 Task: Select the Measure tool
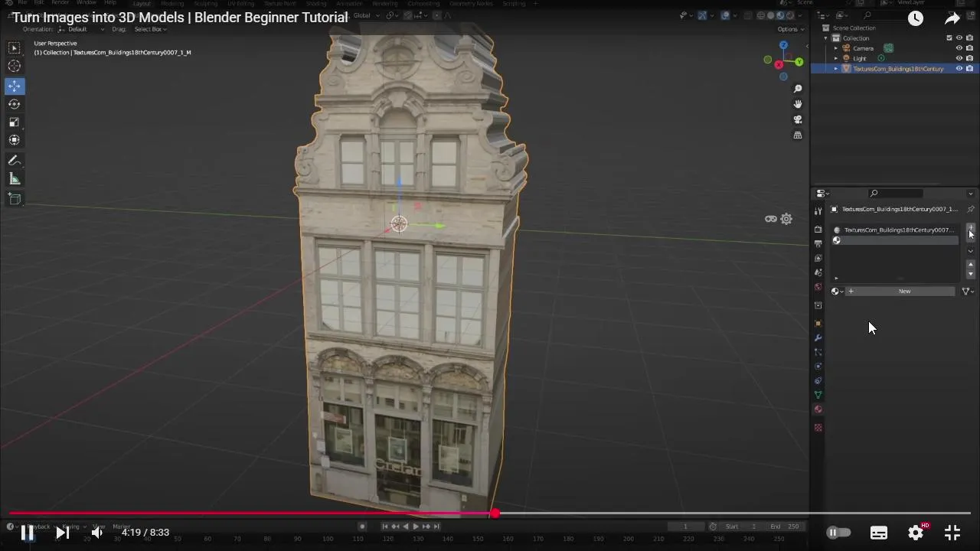15,179
